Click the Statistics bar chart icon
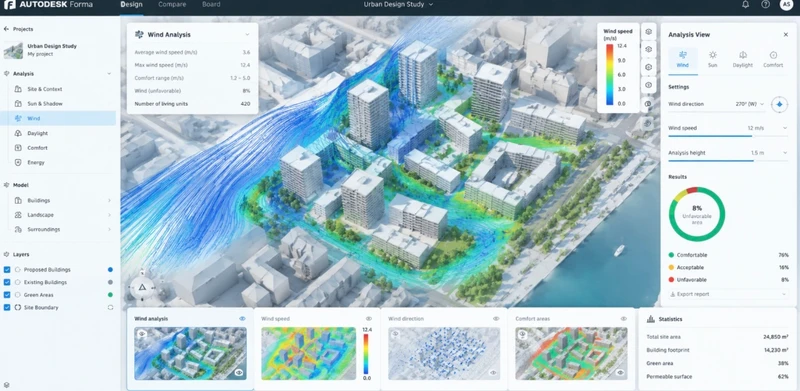 [x=651, y=319]
